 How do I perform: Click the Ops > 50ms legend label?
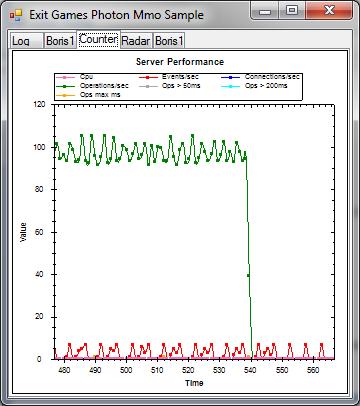181,86
